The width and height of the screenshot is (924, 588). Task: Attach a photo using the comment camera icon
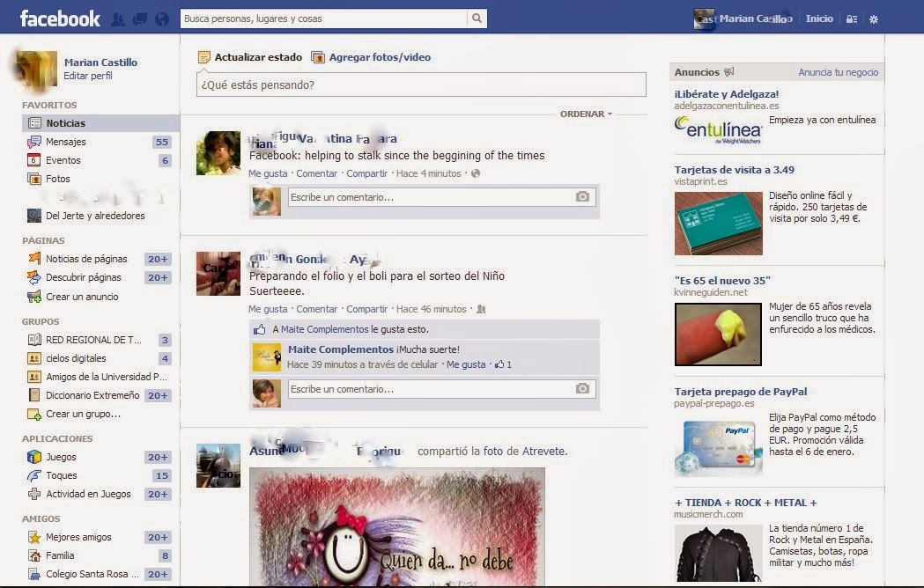tap(581, 197)
